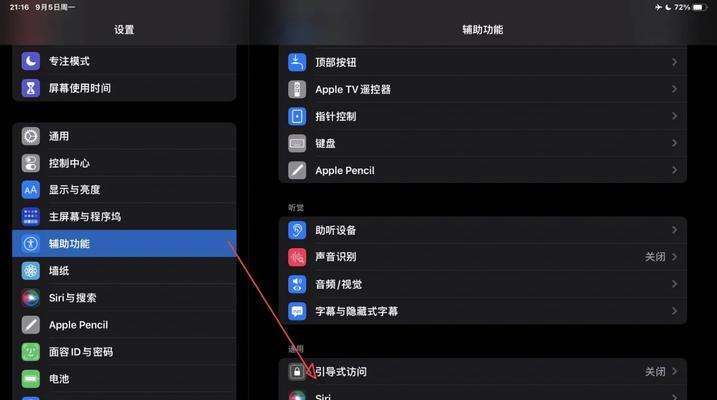717x400 pixels.
Task: Open Guided Access (引导式访问) off status
Action: (x=655, y=372)
